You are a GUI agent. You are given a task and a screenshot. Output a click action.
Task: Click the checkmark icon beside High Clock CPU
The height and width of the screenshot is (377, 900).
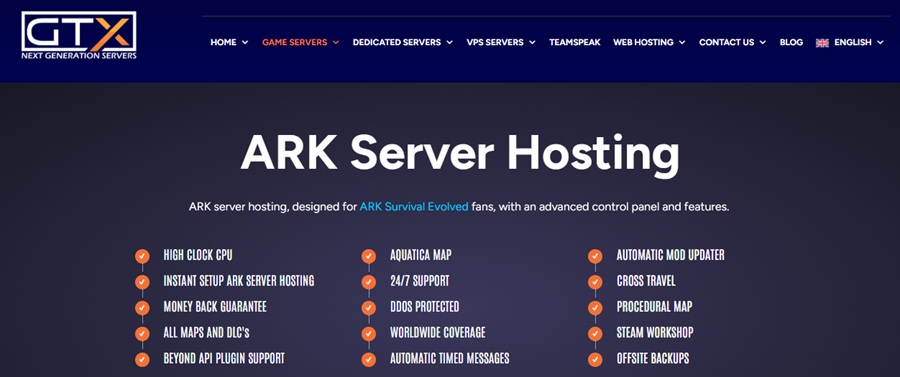click(142, 256)
